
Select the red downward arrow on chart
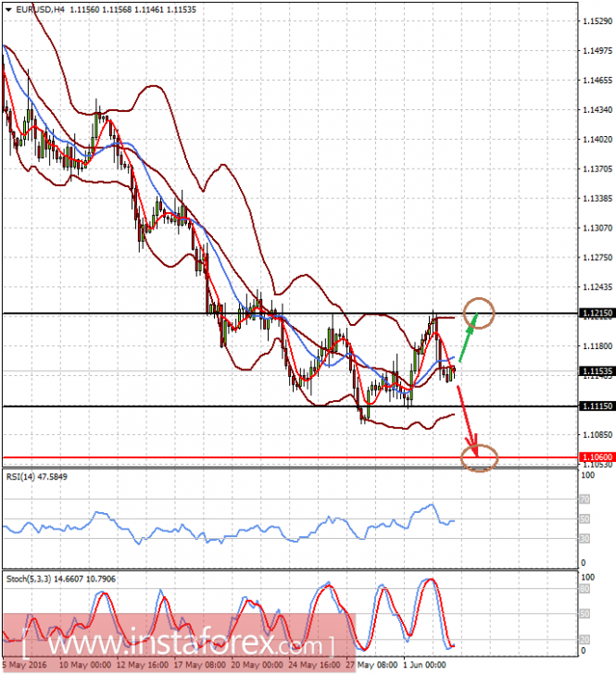[x=468, y=420]
